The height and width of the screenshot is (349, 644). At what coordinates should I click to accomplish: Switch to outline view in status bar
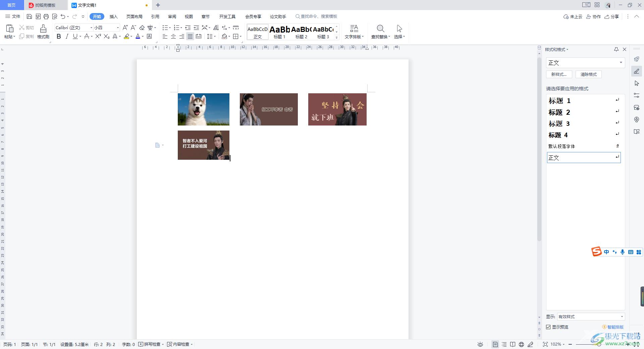click(504, 344)
